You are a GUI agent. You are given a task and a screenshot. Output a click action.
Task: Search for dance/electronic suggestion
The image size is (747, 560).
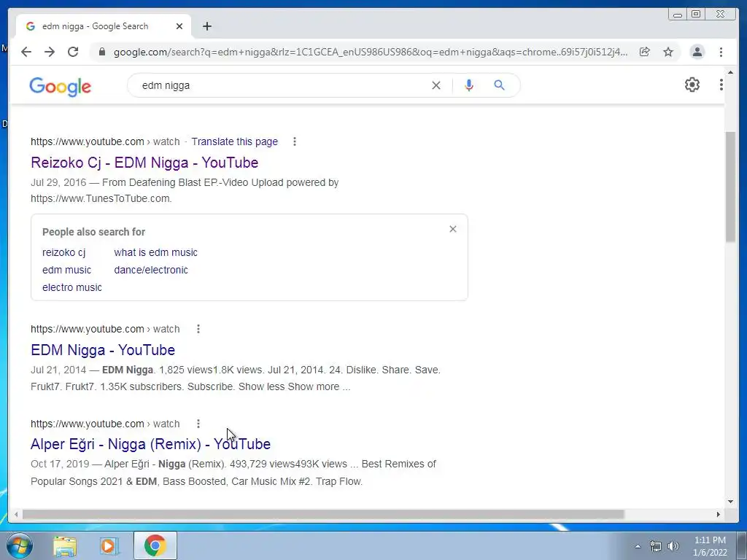coord(151,270)
